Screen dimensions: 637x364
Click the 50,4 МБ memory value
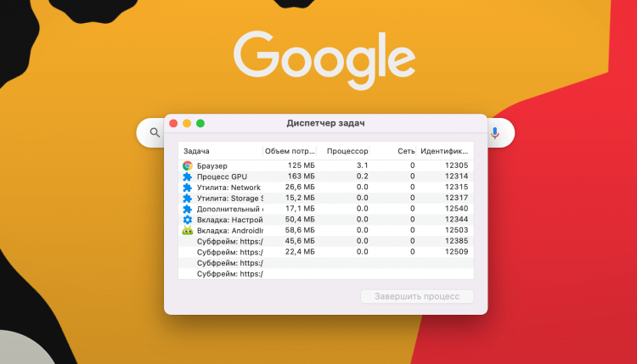(x=300, y=219)
